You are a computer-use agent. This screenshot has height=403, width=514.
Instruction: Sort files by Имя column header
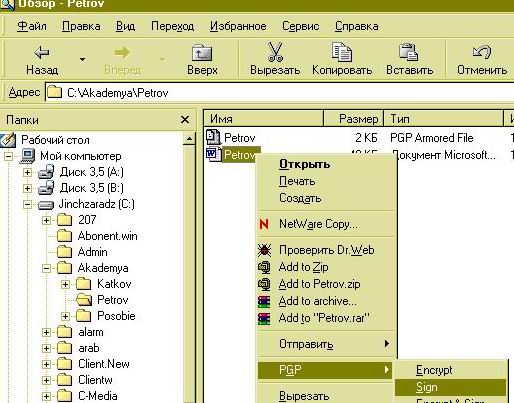click(x=263, y=119)
